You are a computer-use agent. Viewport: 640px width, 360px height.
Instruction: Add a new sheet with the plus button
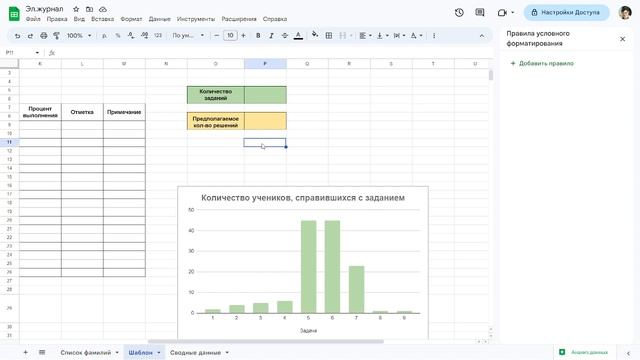pos(25,352)
